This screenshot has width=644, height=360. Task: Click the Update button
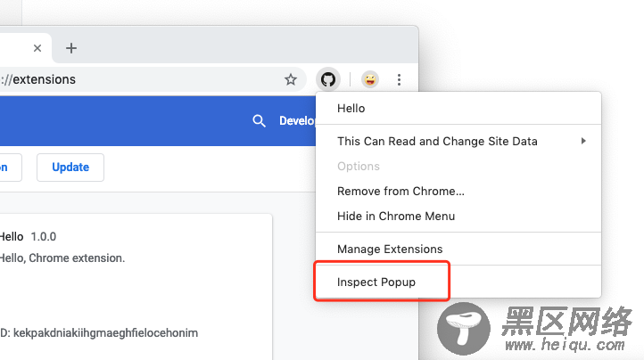point(70,167)
